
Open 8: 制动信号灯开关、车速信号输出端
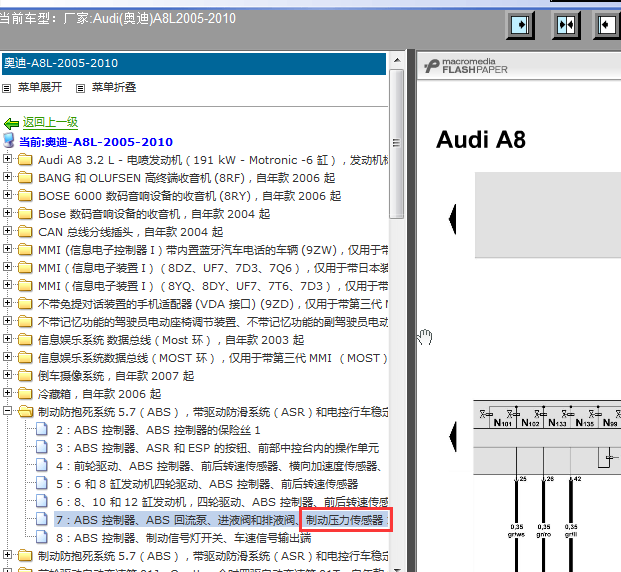point(183,538)
